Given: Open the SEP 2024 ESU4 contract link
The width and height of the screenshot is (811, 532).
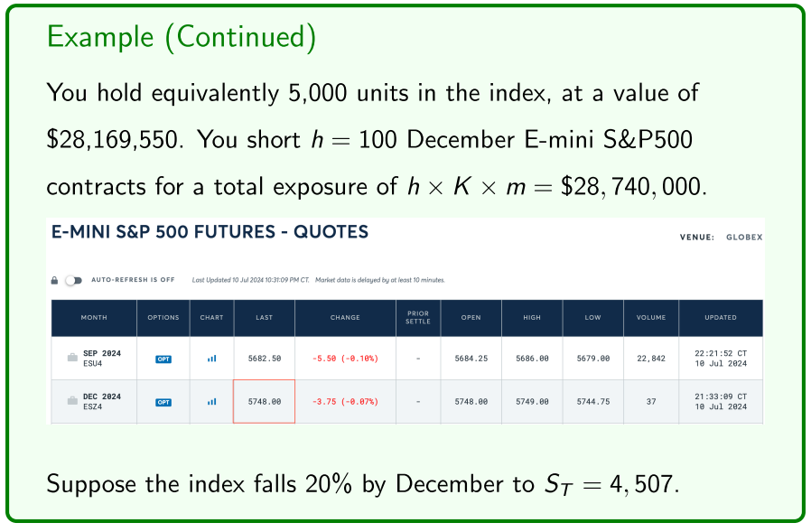Looking at the screenshot, I should 102,359.
